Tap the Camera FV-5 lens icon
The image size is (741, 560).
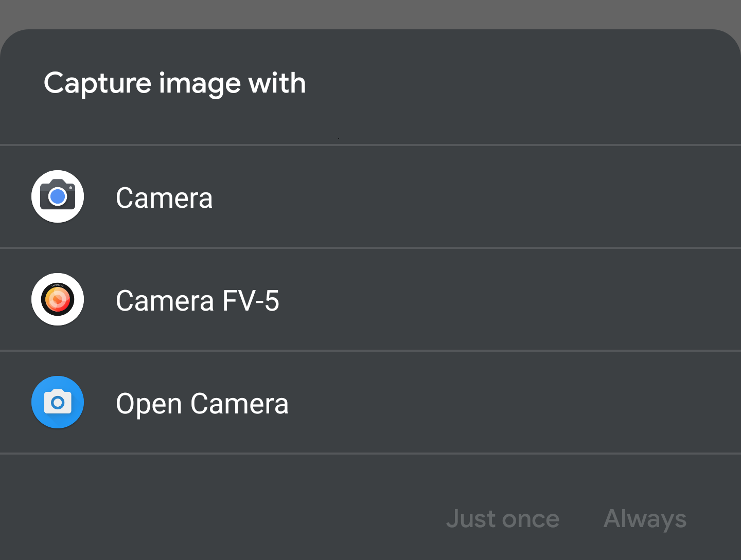(58, 299)
